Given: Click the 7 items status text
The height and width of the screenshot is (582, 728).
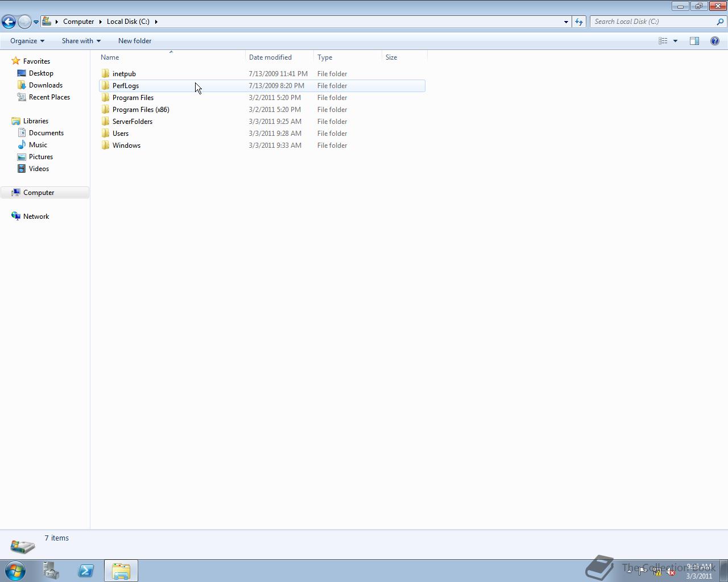Looking at the screenshot, I should pyautogui.click(x=57, y=538).
